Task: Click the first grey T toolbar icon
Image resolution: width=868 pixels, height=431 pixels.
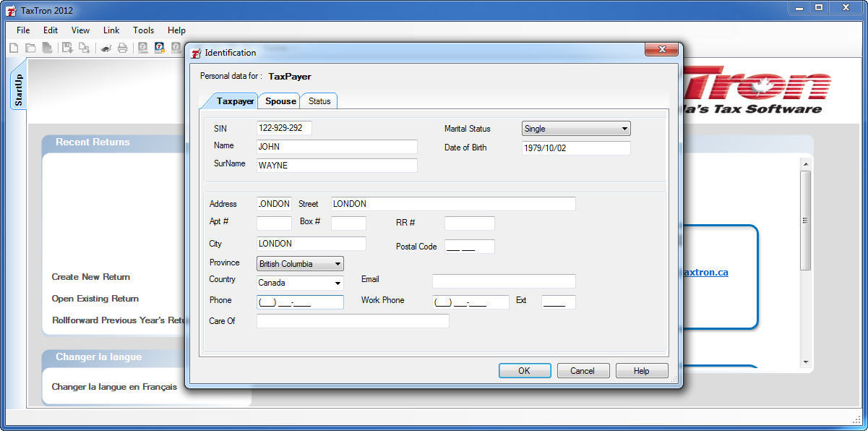Action: click(x=142, y=48)
